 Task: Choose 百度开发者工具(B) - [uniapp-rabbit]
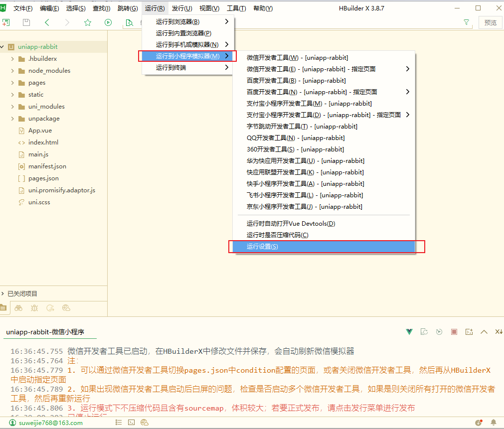click(x=325, y=81)
